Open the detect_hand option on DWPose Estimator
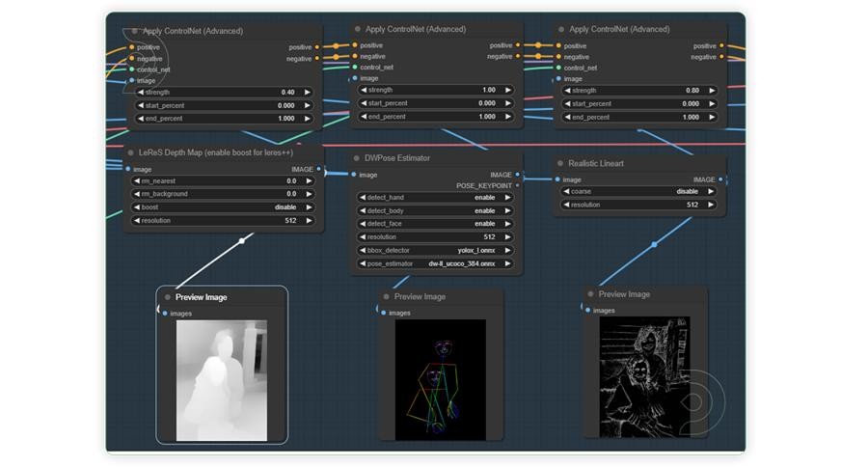Screen dimensions: 868x467 (435, 197)
